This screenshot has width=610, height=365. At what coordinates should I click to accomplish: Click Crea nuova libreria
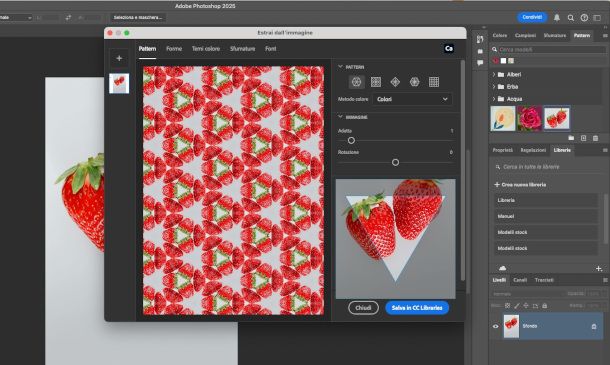520,184
